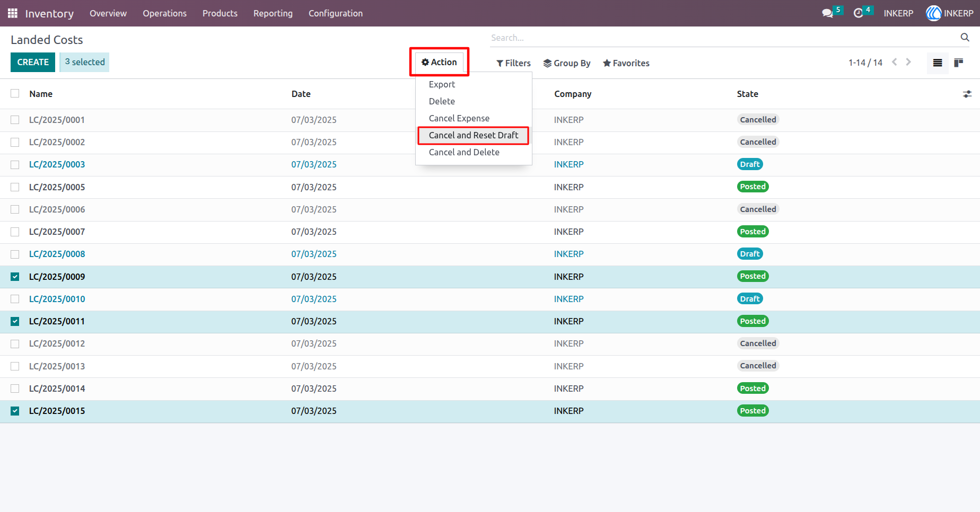Focus the Search input field

724,38
